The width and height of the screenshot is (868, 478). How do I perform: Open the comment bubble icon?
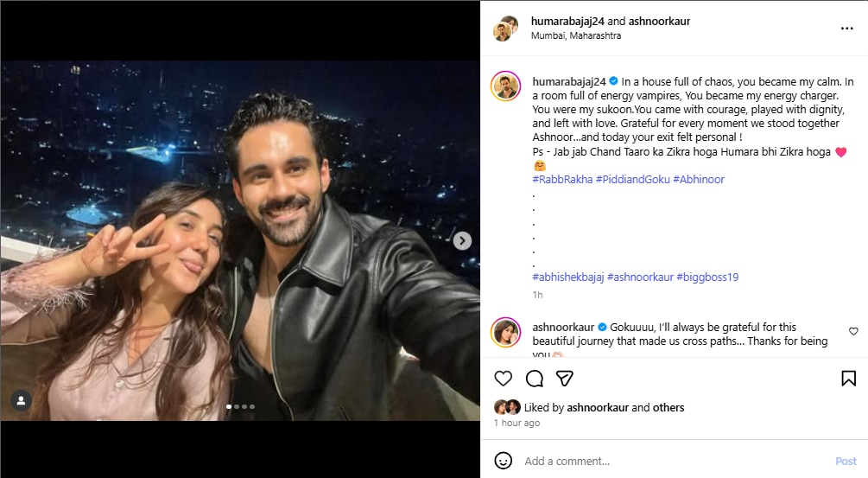(534, 379)
